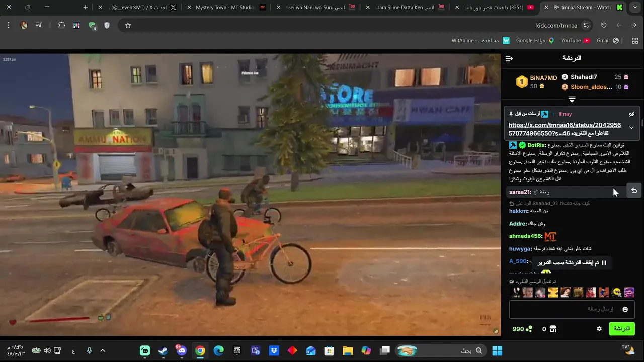Image resolution: width=644 pixels, height=362 pixels.
Task: Open Shahadl7's leaderboard entry
Action: click(595, 77)
